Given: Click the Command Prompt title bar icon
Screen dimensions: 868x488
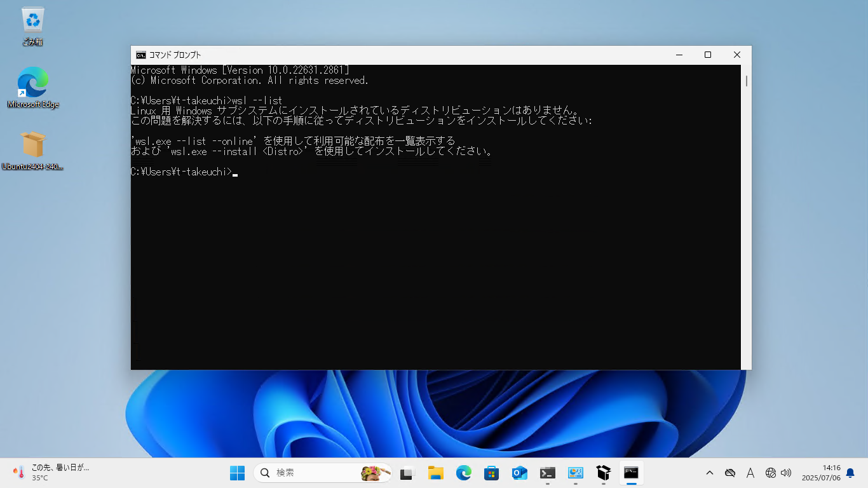Looking at the screenshot, I should click(141, 55).
